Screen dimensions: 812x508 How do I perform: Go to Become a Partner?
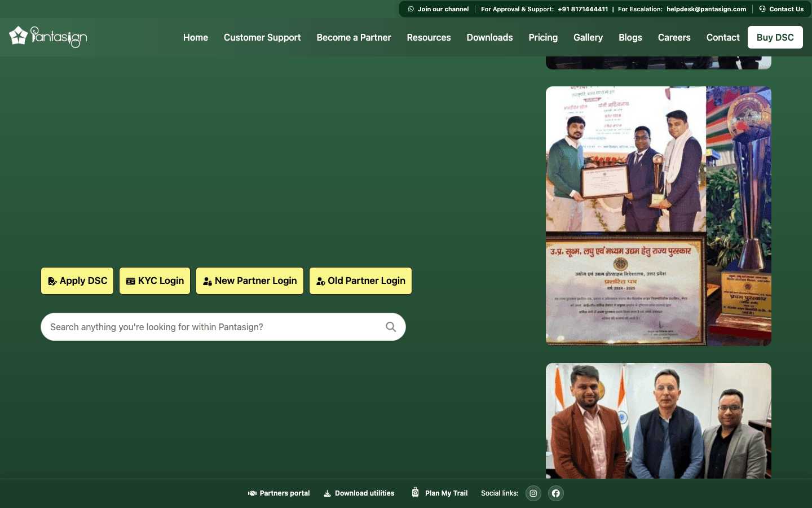click(x=354, y=37)
